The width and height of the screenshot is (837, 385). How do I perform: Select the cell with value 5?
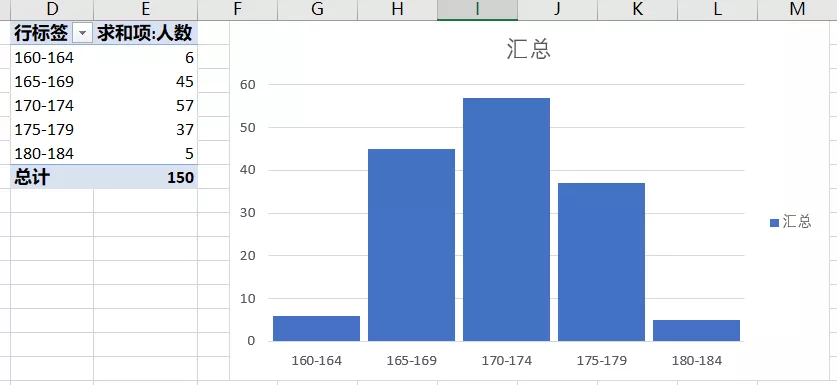[145, 154]
